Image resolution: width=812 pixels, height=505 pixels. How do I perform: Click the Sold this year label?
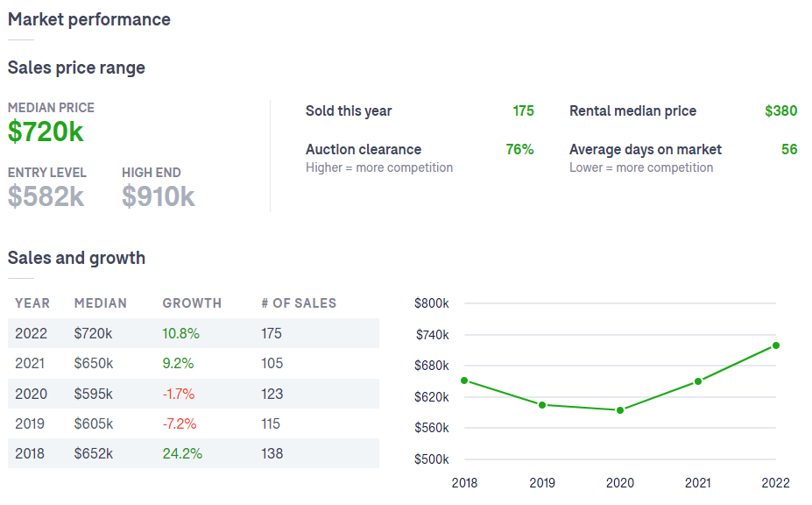tap(349, 111)
